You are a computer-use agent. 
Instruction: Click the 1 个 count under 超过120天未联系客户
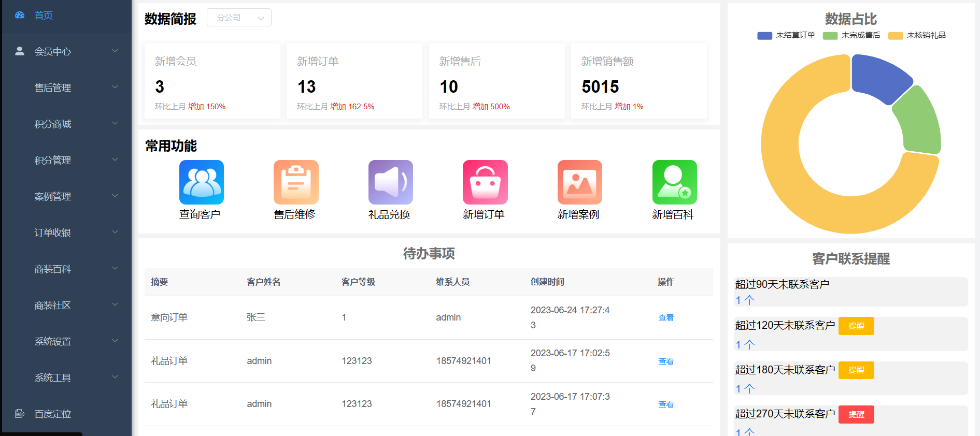(745, 344)
